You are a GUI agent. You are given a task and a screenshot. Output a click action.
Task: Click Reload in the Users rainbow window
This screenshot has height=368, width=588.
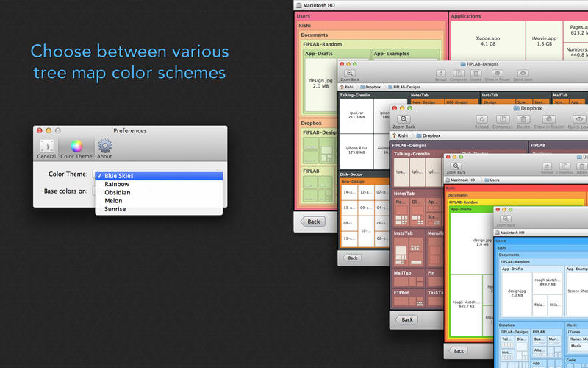tap(547, 169)
